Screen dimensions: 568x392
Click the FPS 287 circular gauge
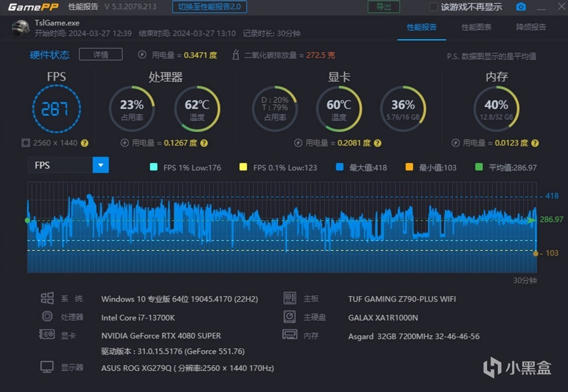56,109
